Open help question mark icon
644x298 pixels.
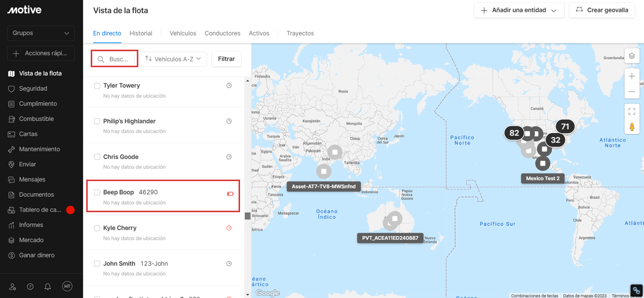(x=30, y=286)
